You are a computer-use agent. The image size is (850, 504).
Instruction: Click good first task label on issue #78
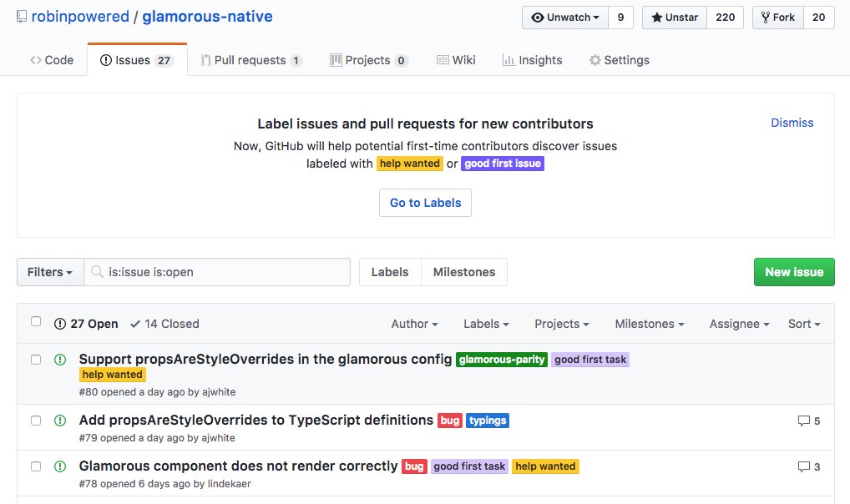[469, 466]
